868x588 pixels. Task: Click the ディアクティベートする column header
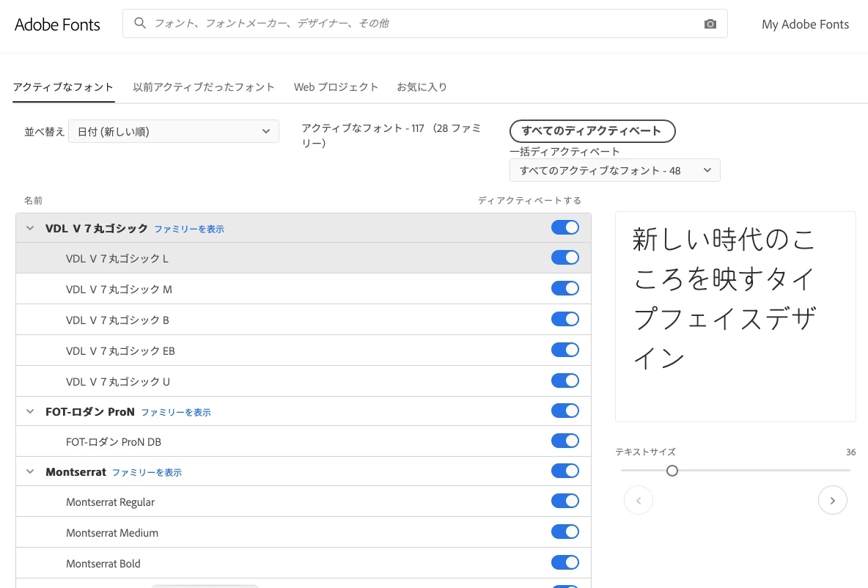529,200
